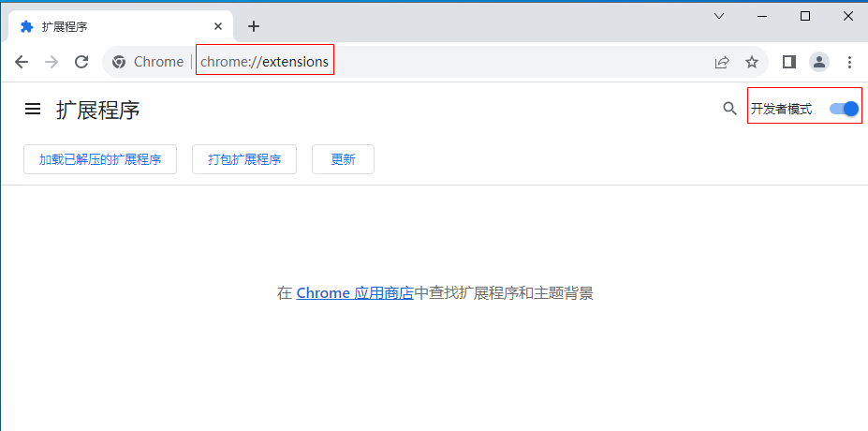Click the 开发者模式 label text
This screenshot has height=431, width=868.
click(781, 109)
